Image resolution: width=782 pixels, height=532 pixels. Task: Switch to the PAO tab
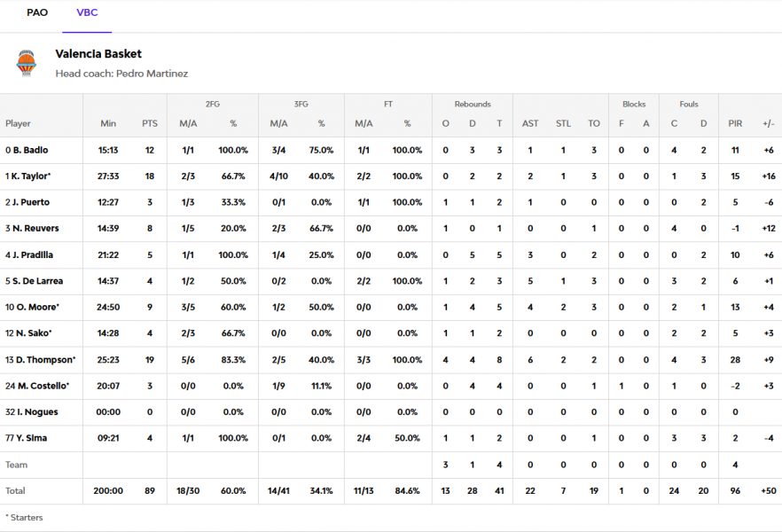coord(37,13)
